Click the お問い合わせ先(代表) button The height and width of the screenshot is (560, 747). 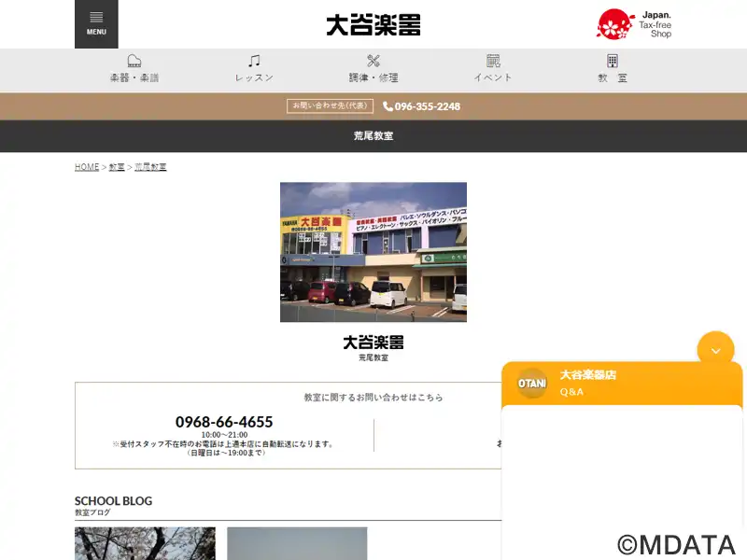(330, 105)
